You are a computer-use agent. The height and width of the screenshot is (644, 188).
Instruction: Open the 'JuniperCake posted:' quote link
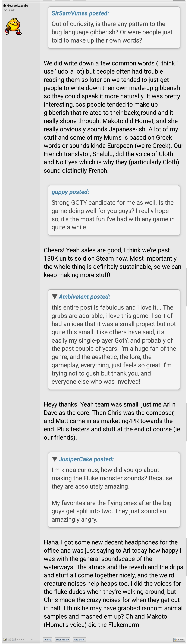point(86,459)
